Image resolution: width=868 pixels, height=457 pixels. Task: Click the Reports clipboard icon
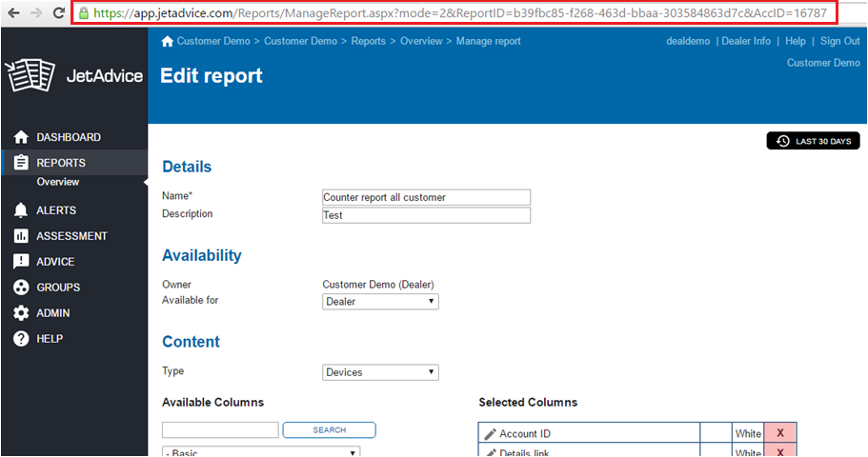click(x=20, y=163)
